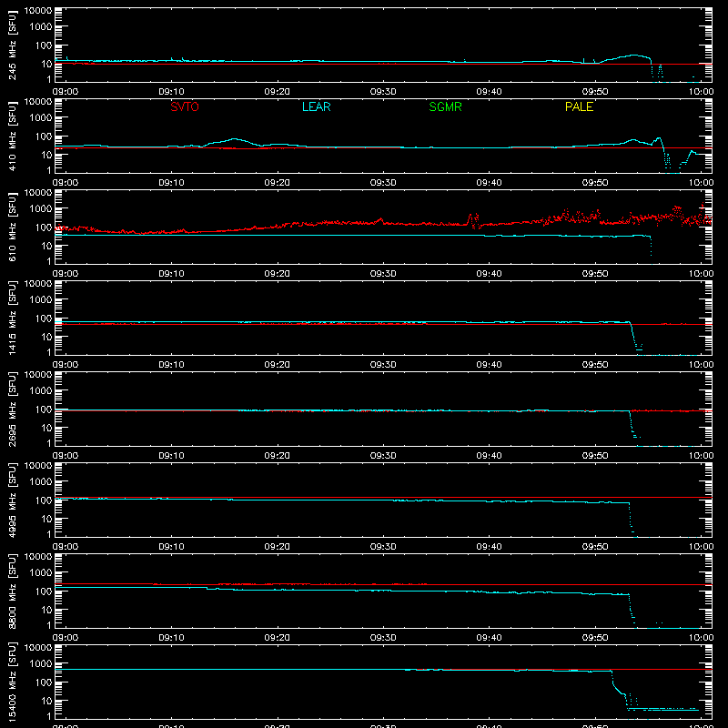Click 09:30 time label under 1415 MHz plot
The height and width of the screenshot is (728, 728).
tap(383, 365)
